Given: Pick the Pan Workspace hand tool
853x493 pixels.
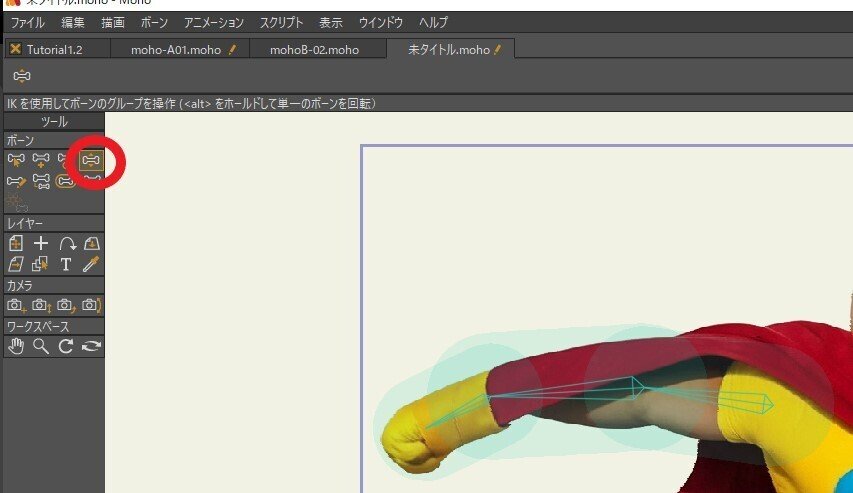Looking at the screenshot, I should (x=16, y=346).
